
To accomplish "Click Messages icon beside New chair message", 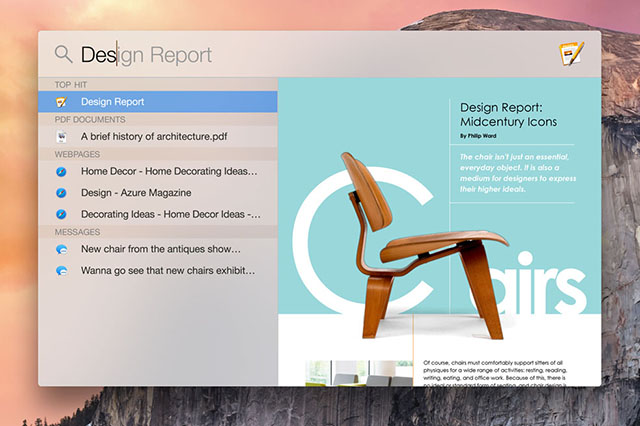I will point(62,249).
